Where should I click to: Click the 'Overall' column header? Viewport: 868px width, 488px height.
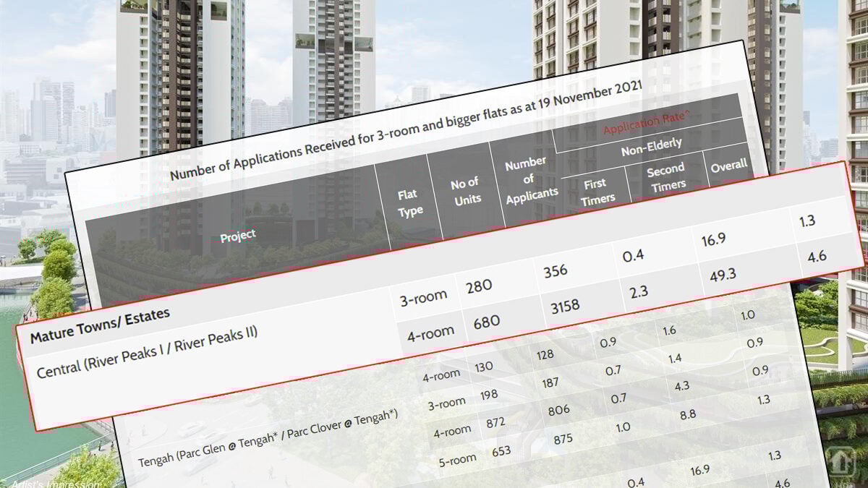(728, 166)
